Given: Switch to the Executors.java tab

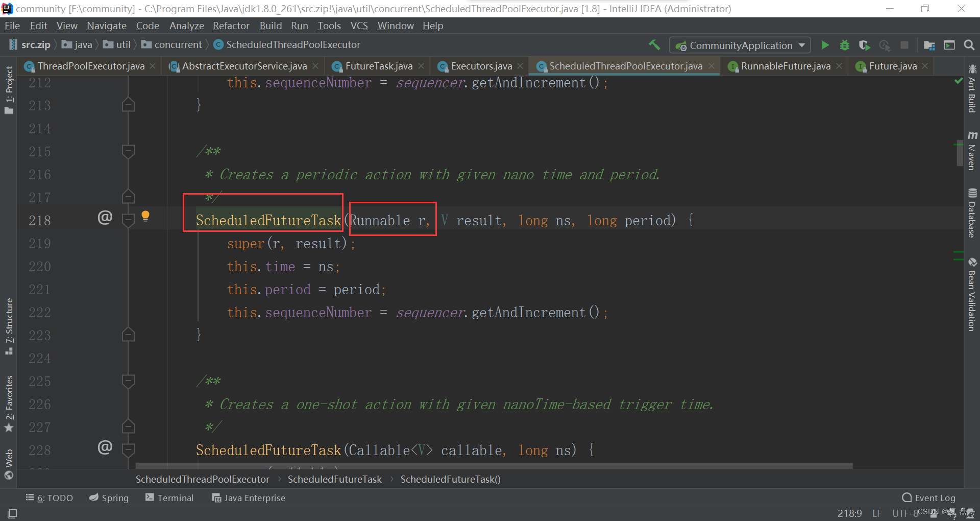Looking at the screenshot, I should click(x=481, y=66).
